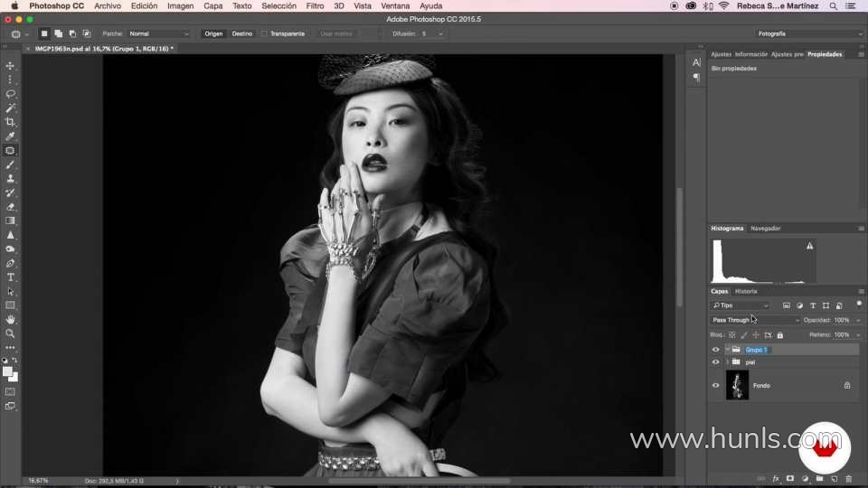Select the Patch tool in toolbar

pos(10,151)
